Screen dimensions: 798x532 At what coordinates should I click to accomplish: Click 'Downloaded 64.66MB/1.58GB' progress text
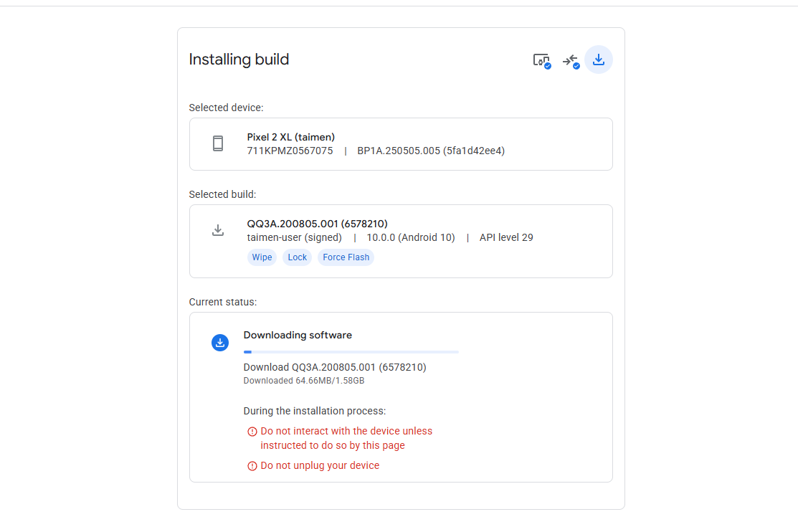[304, 381]
